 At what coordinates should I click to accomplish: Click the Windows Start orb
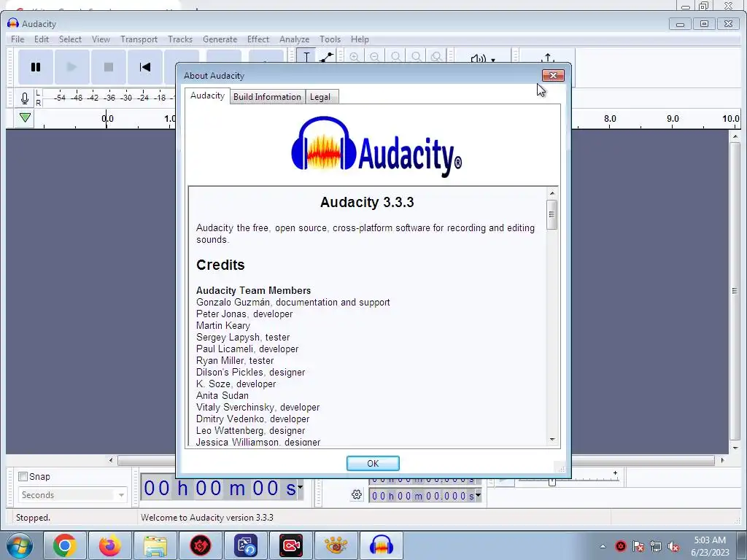point(20,545)
